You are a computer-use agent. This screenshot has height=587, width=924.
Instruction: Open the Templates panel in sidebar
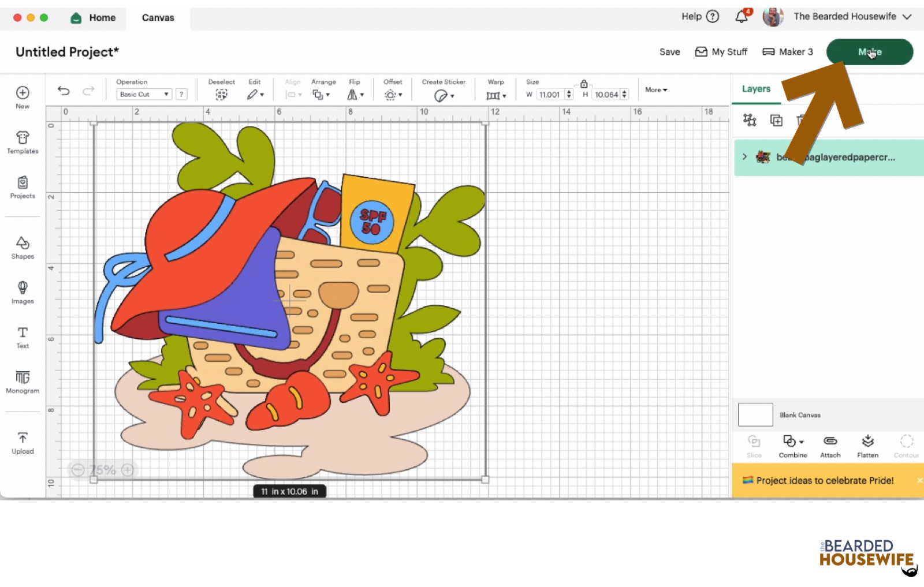coord(23,142)
